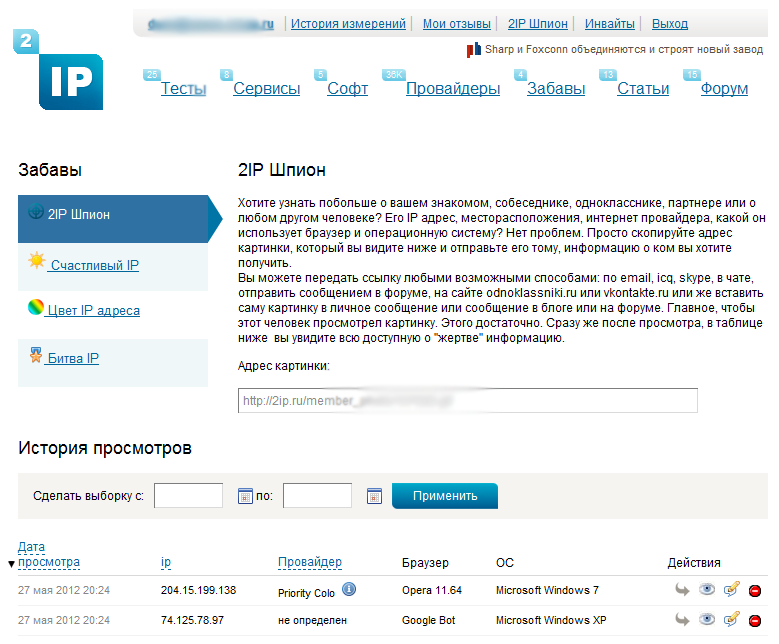Open the Sharp and Foxconn news icon
The image size is (779, 644).
(x=473, y=50)
